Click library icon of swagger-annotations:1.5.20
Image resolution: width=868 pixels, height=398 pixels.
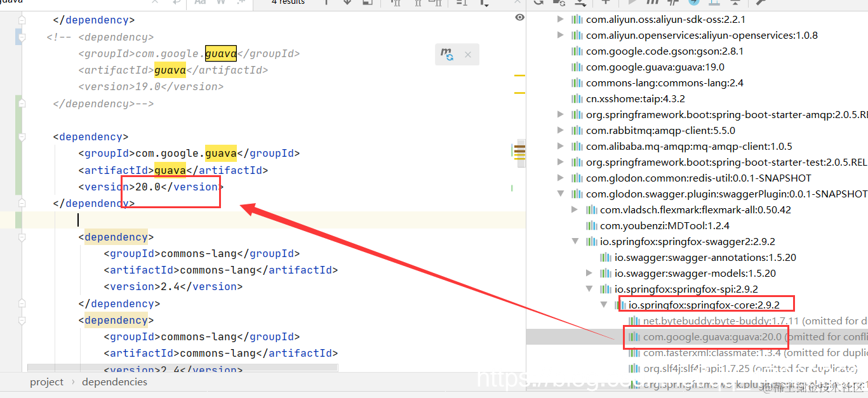click(605, 258)
